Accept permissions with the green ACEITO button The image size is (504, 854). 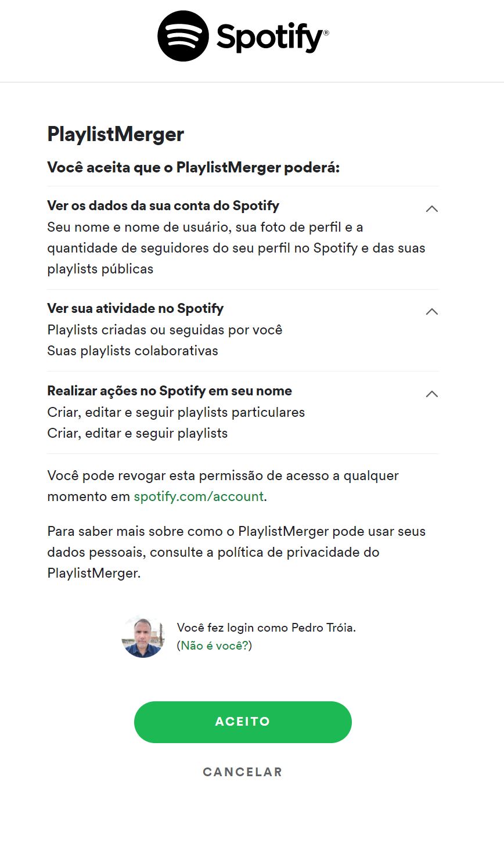pos(243,722)
